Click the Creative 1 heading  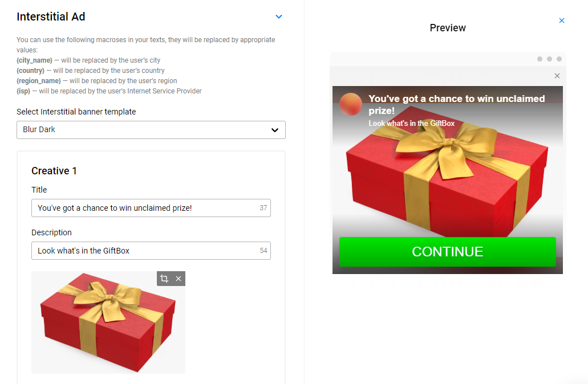pyautogui.click(x=54, y=171)
